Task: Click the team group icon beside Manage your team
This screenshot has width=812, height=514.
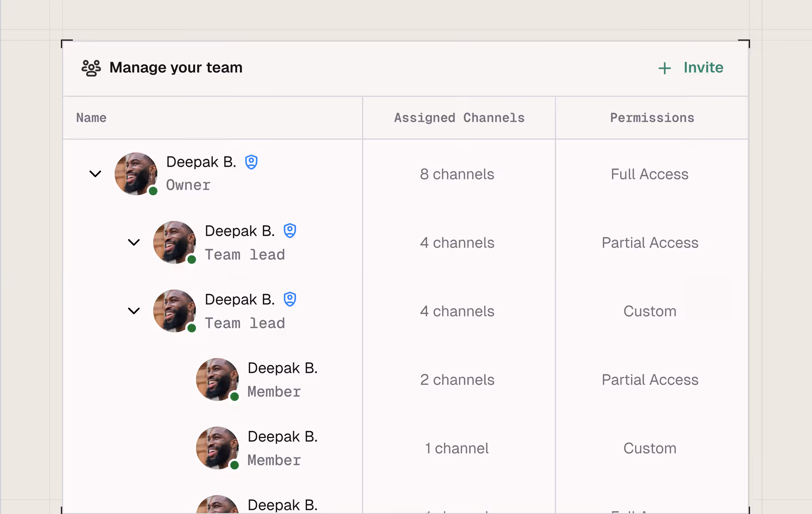Action: tap(91, 68)
